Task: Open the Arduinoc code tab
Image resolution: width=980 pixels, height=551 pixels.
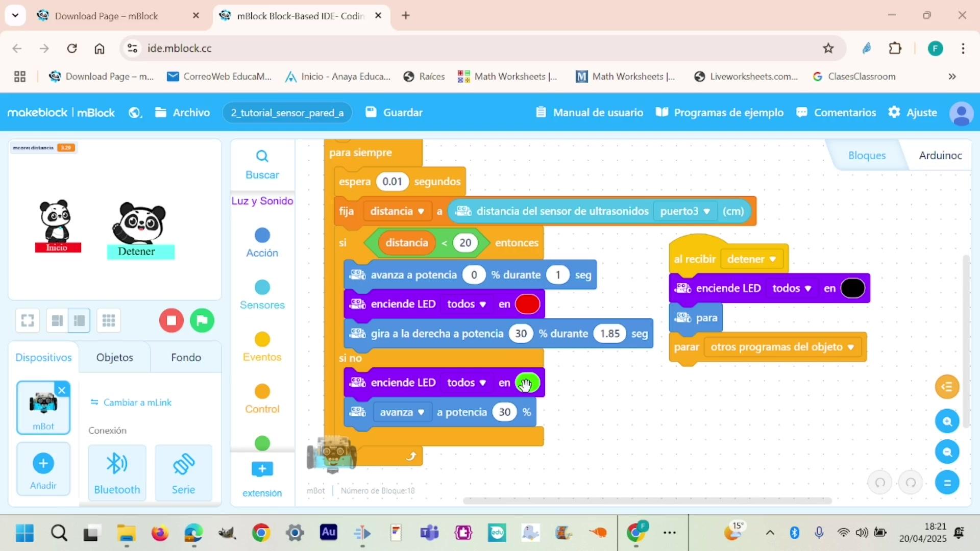Action: click(x=940, y=155)
